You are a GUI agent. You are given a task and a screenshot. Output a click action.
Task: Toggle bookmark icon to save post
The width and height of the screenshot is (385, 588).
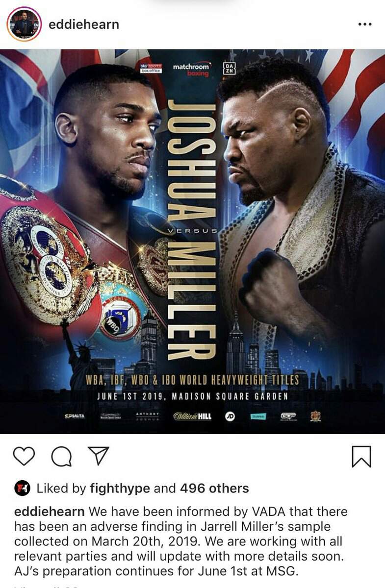tap(361, 457)
